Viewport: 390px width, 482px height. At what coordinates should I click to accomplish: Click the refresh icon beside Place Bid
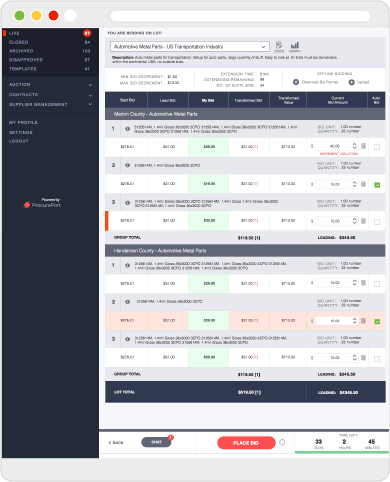click(282, 442)
